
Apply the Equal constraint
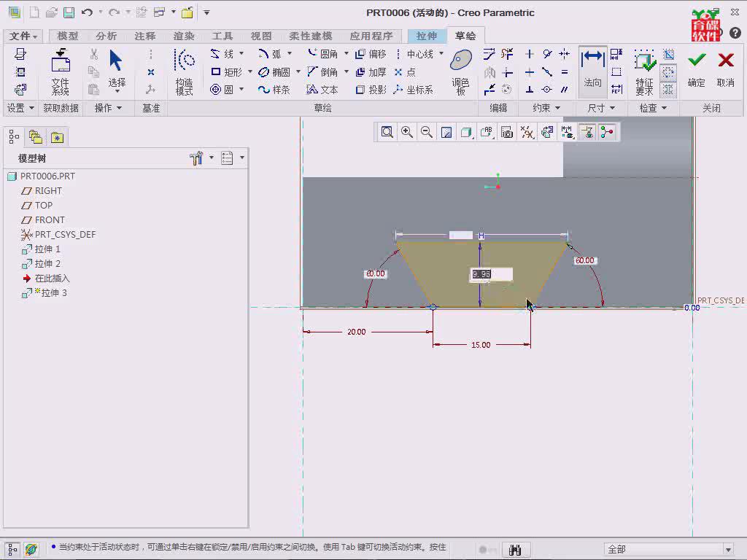tap(565, 72)
